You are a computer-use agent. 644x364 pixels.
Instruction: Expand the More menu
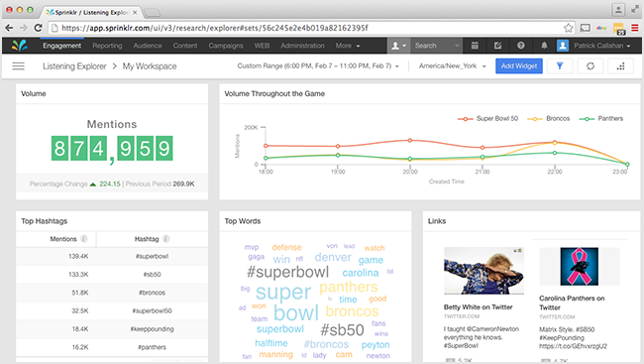348,46
